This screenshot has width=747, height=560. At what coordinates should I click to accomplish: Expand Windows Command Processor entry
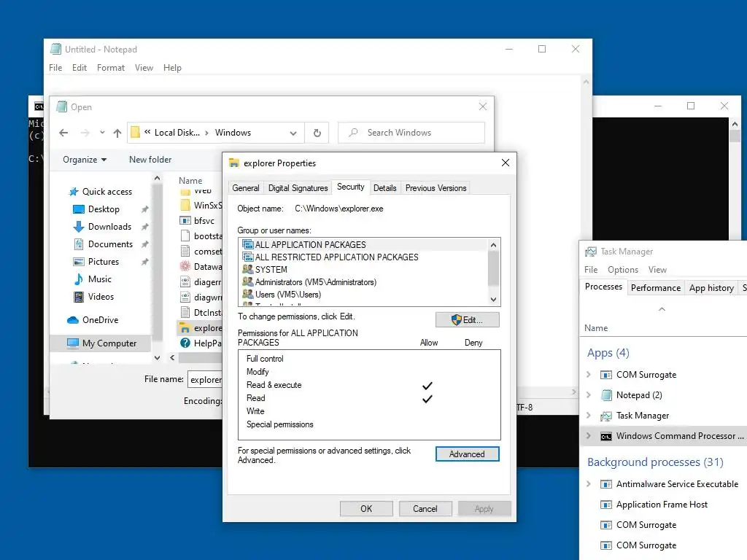click(589, 436)
